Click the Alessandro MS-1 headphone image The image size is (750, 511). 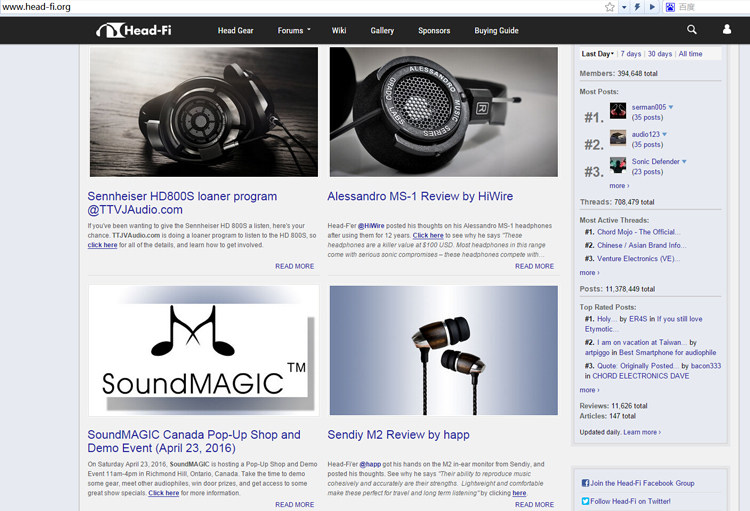point(443,112)
